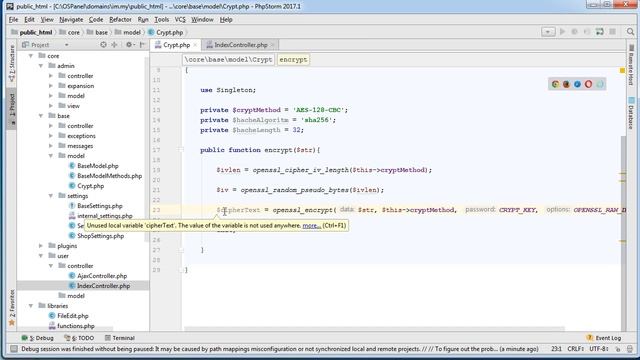This screenshot has width=640, height=360.
Task: Open the Terminal tool window
Action: coord(120,338)
